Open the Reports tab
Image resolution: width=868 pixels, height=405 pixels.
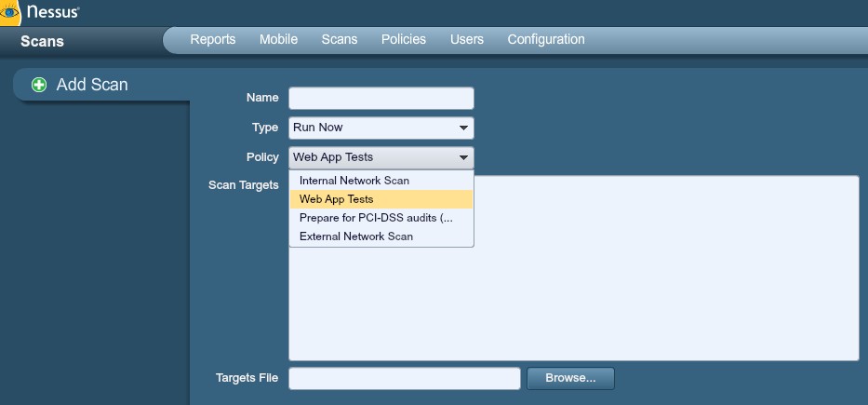pyautogui.click(x=212, y=40)
